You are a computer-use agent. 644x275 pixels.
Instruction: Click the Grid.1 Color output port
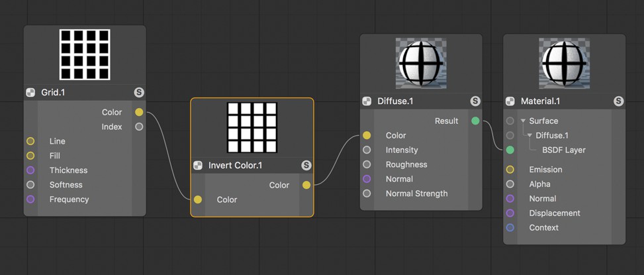[139, 113]
